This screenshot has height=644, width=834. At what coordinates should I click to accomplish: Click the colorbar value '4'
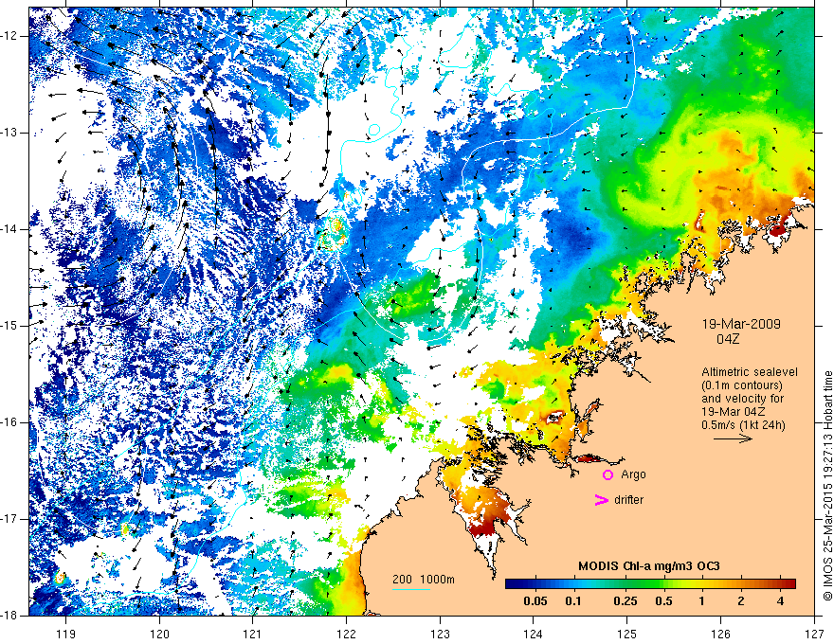pos(780,601)
